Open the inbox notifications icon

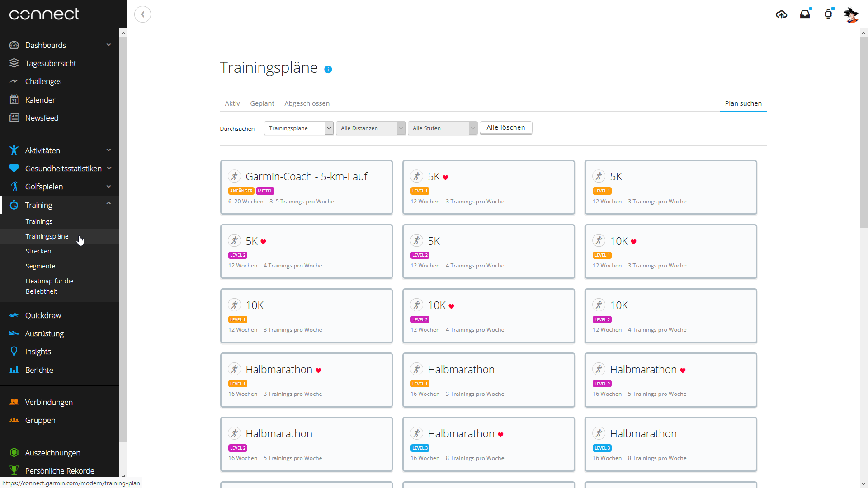(x=805, y=14)
